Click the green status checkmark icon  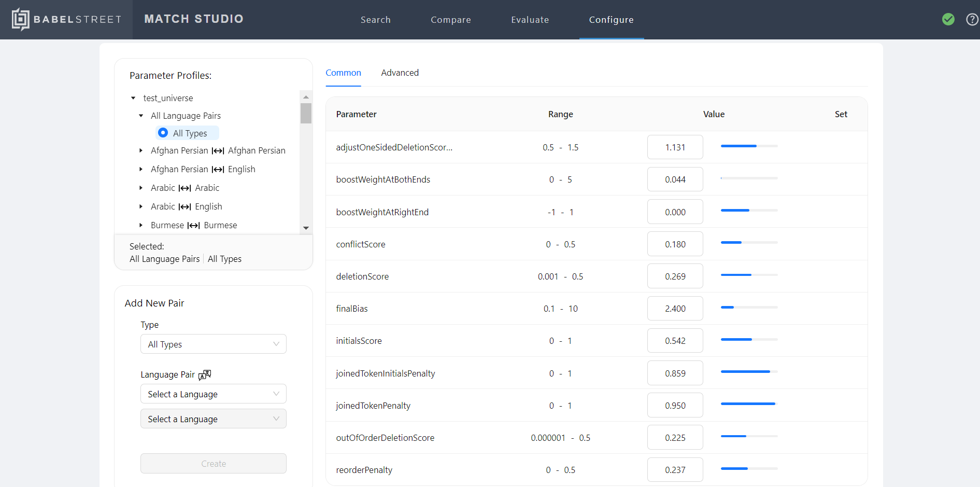948,19
